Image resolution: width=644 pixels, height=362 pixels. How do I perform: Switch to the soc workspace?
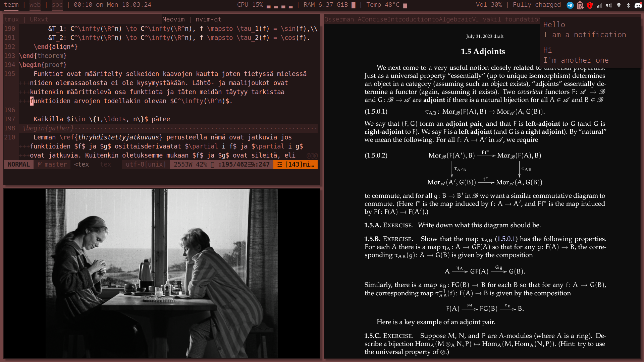pyautogui.click(x=57, y=5)
